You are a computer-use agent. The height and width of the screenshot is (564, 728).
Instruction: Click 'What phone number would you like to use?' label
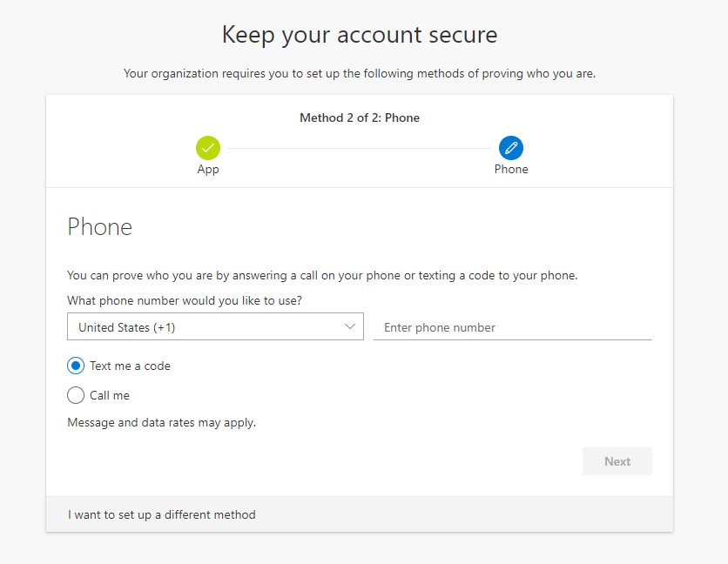coord(185,301)
